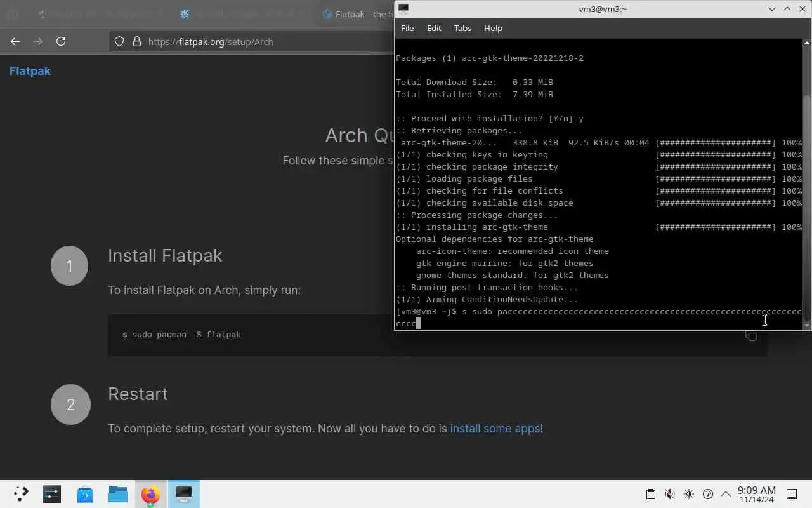Open terminal Help menu

click(493, 28)
